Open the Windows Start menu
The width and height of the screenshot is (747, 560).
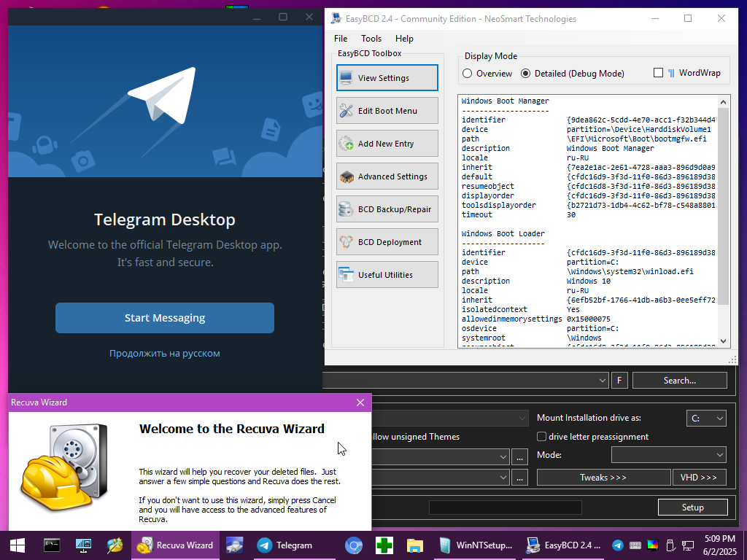coord(18,545)
